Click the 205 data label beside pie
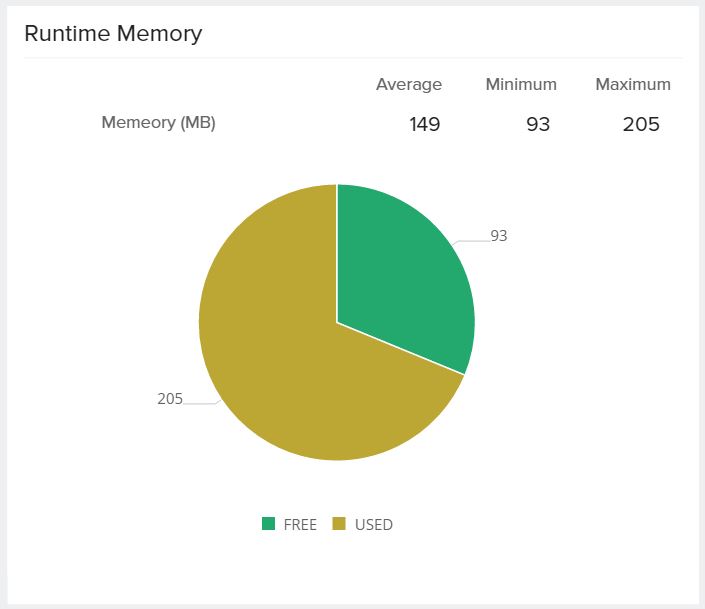 tap(170, 398)
